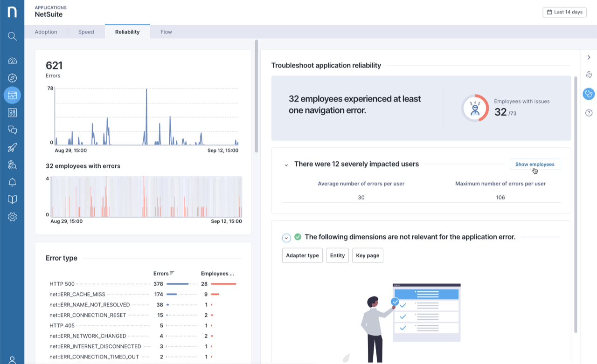597x364 pixels.
Task: Open the bell alerts icon
Action: tap(12, 182)
